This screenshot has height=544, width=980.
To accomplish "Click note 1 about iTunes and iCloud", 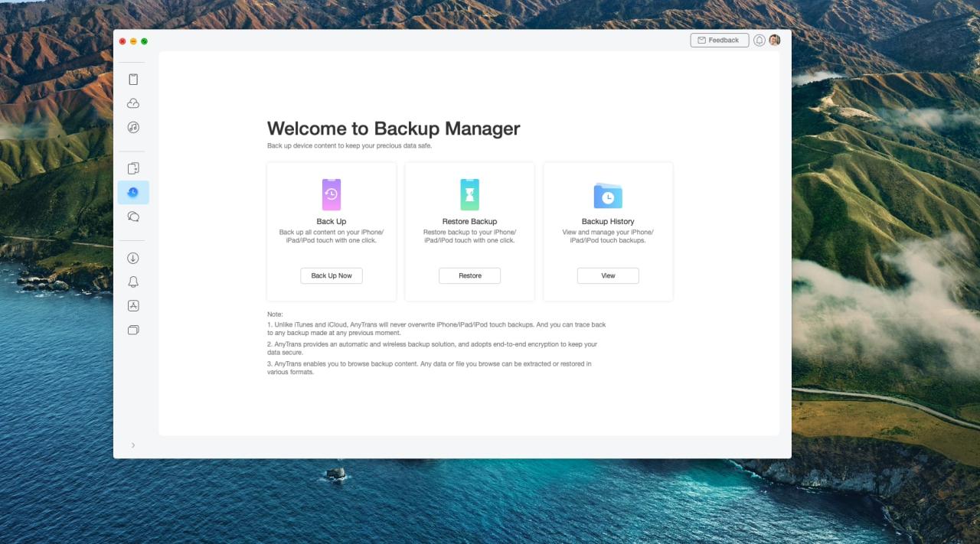I will point(436,329).
